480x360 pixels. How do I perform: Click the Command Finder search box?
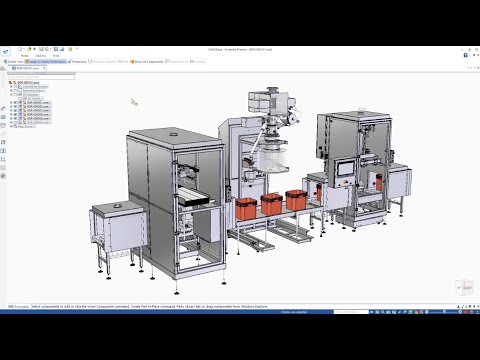coord(351,312)
